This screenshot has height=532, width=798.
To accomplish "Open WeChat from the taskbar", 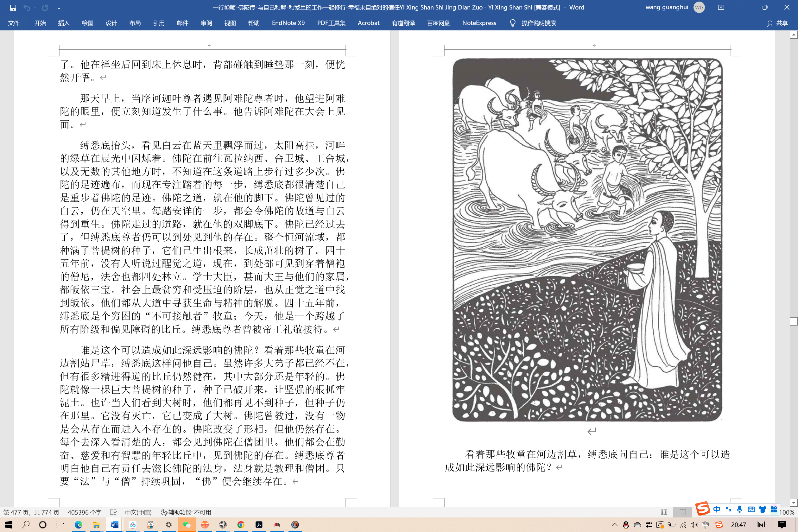I will coord(187,525).
